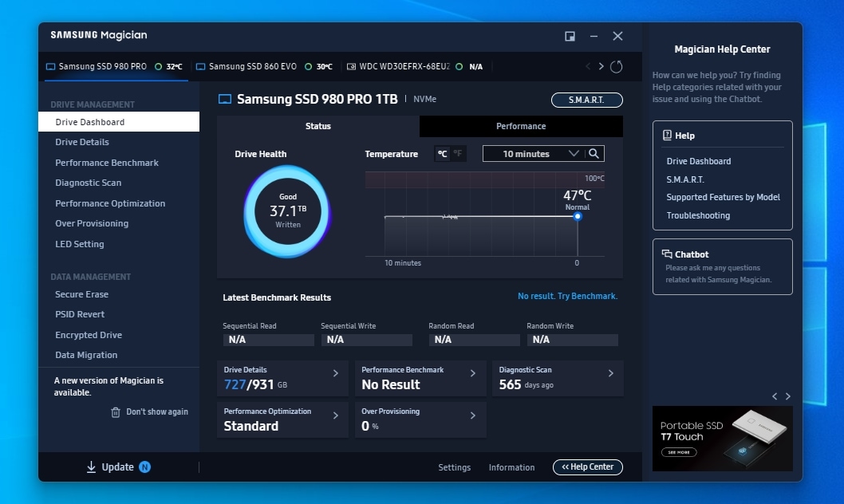844x504 pixels.
Task: Click the refresh drive list icon
Action: pyautogui.click(x=616, y=67)
